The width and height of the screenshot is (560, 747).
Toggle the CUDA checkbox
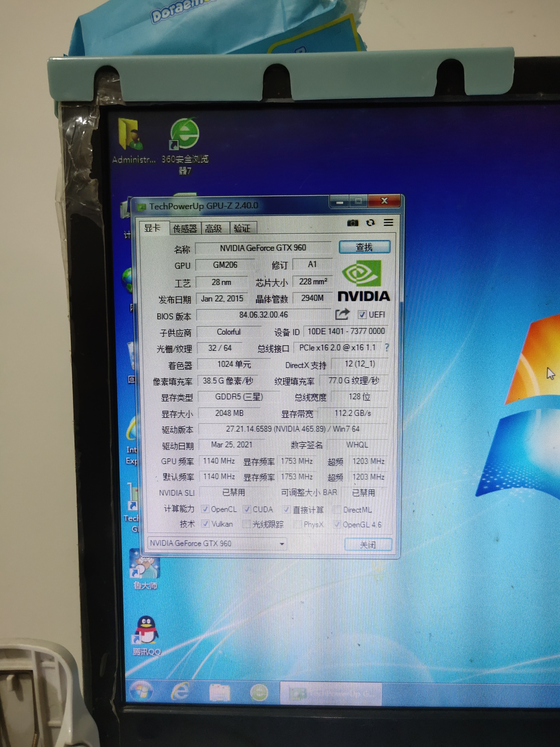(x=247, y=509)
